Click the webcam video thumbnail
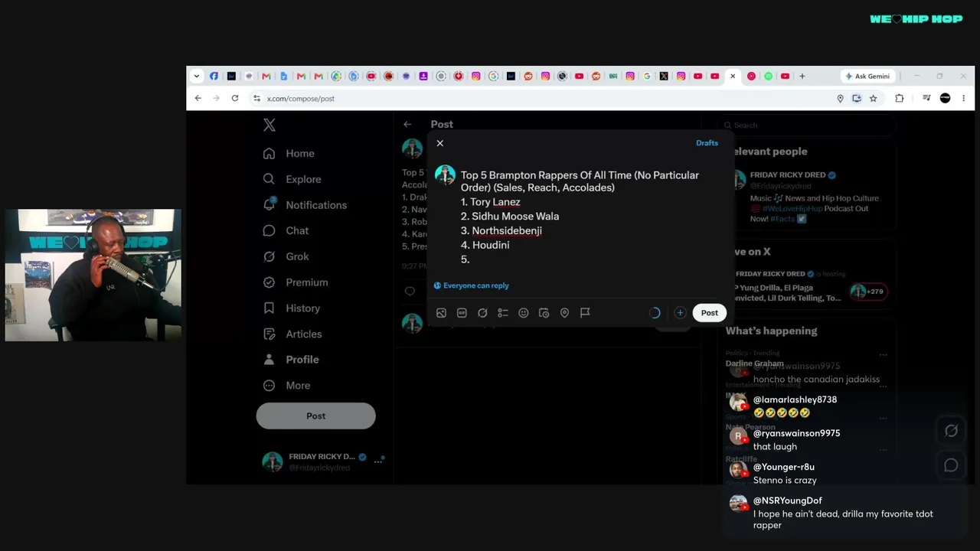 point(93,275)
